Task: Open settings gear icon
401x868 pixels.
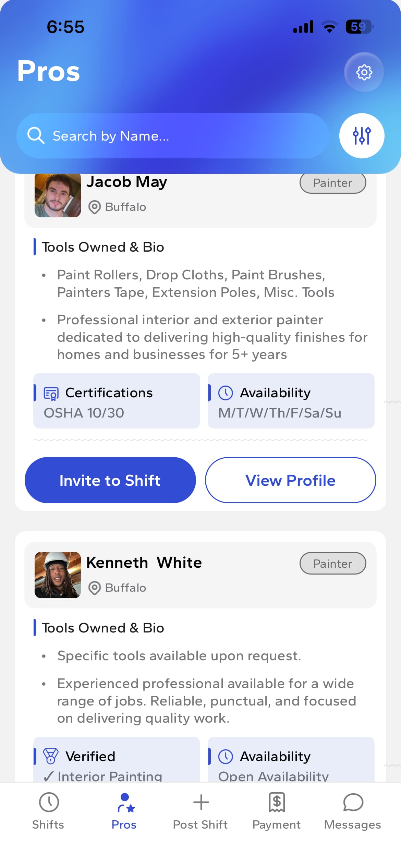Action: [364, 72]
